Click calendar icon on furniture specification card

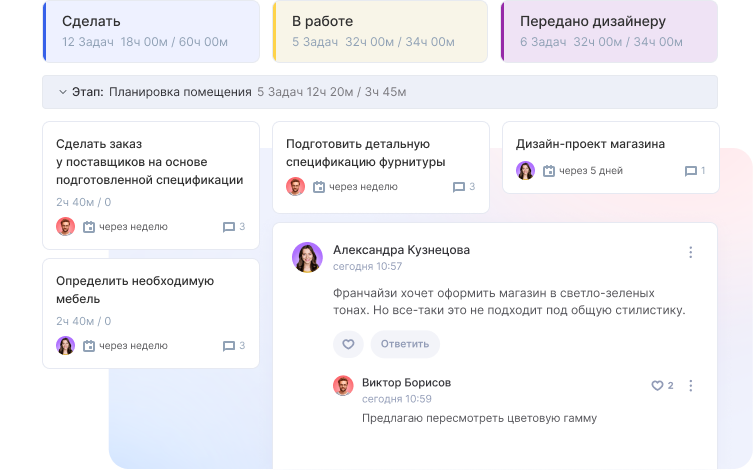click(319, 187)
